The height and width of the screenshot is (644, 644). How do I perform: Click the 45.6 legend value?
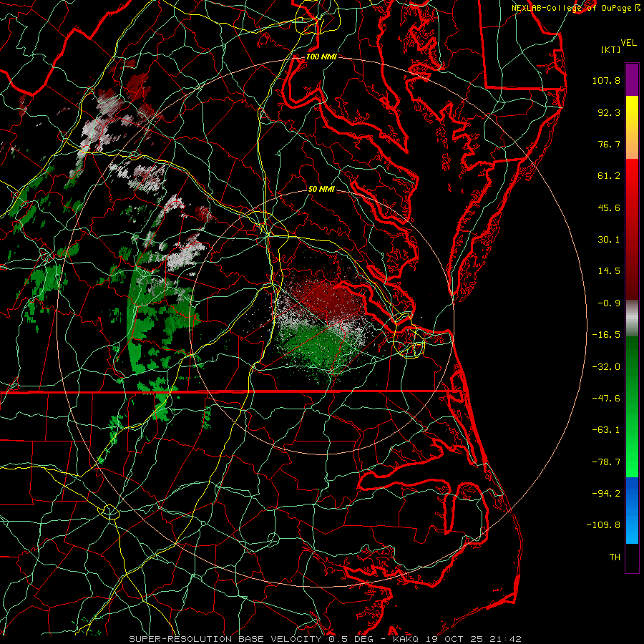click(x=609, y=208)
